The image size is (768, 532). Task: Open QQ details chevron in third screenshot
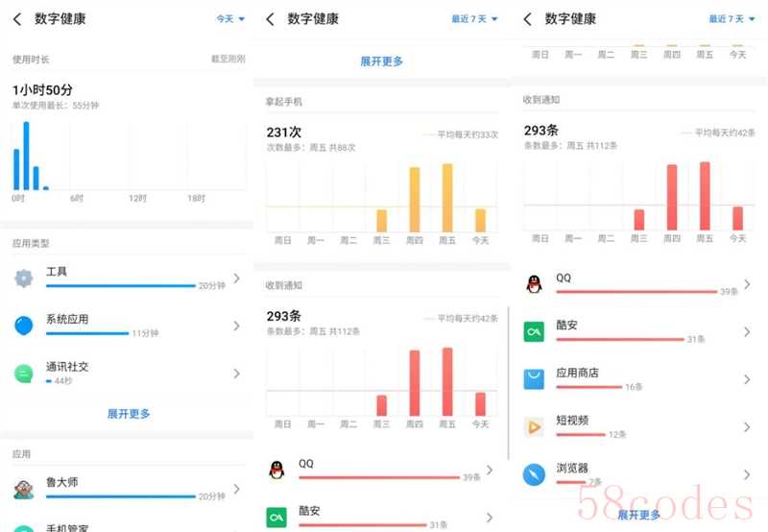pyautogui.click(x=748, y=284)
